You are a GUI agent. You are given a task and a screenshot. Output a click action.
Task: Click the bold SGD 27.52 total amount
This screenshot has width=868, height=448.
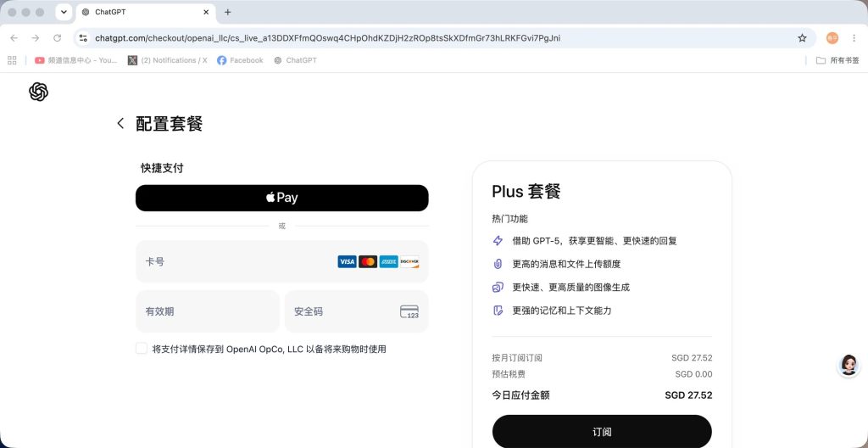(x=688, y=395)
